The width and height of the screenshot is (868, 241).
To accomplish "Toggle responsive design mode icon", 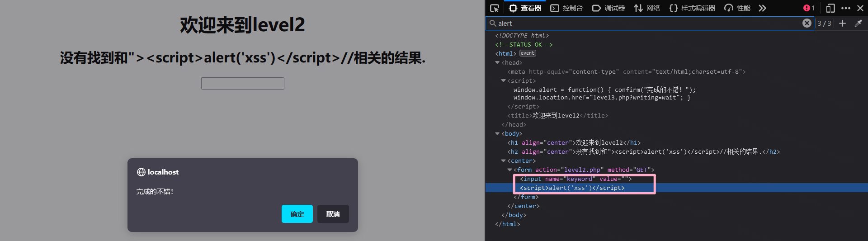I will [x=830, y=8].
